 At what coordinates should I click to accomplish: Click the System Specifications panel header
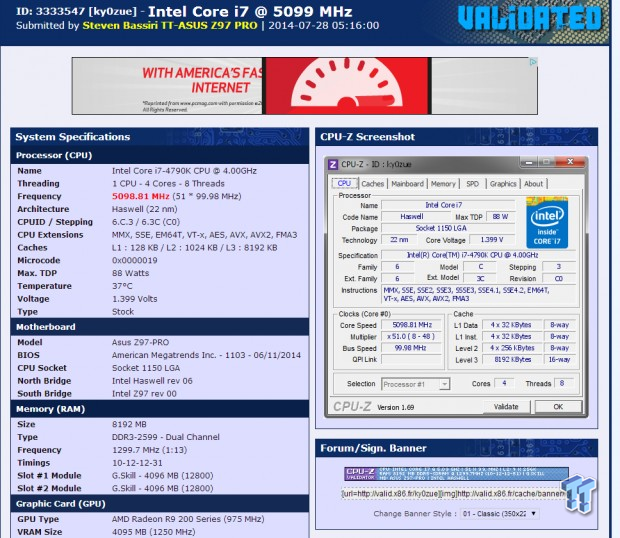click(159, 137)
